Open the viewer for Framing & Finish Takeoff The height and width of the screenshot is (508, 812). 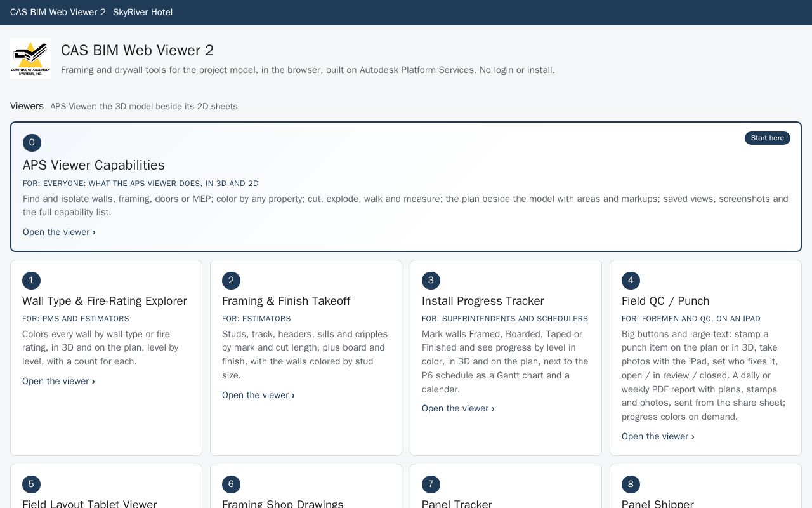pyautogui.click(x=258, y=395)
